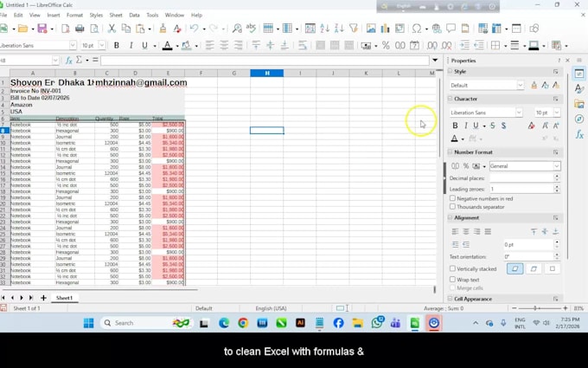588x368 pixels.
Task: Select the Sheet1 tab
Action: (x=64, y=298)
